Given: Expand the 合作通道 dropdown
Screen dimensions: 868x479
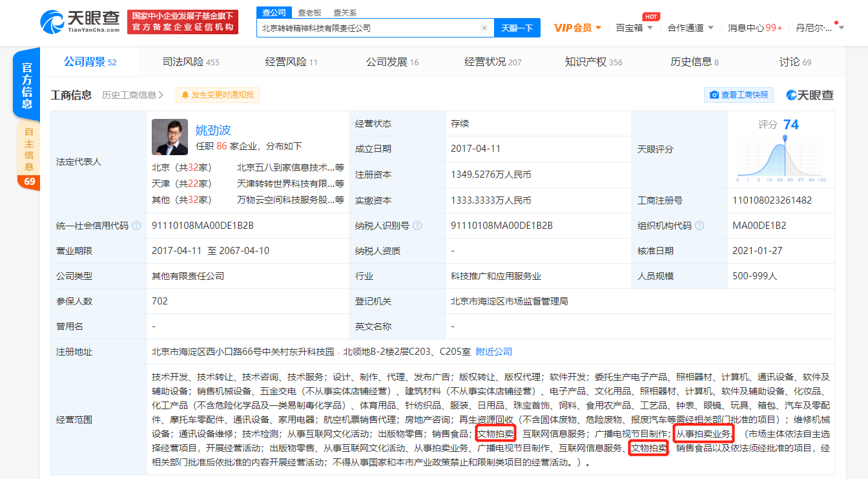Looking at the screenshot, I should tap(690, 28).
